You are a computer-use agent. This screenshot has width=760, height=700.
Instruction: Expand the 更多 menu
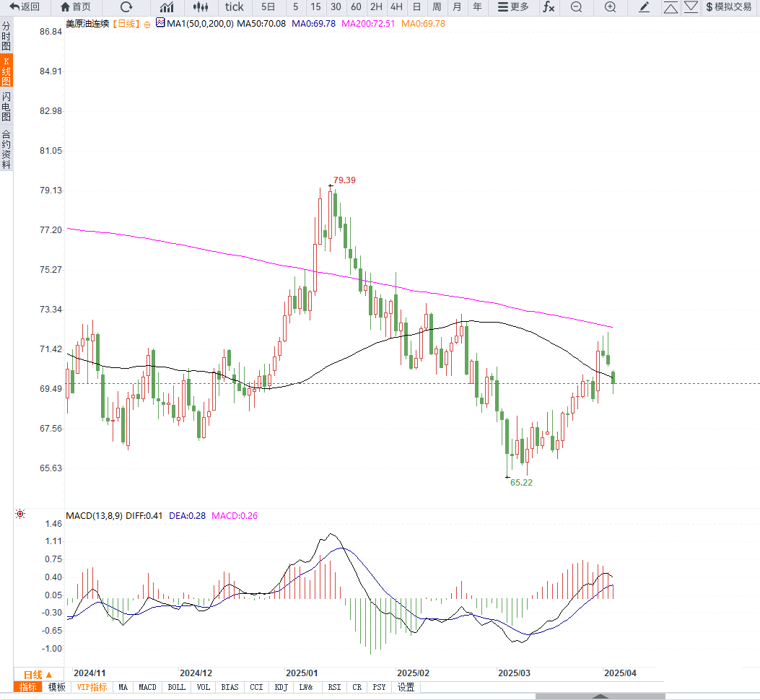point(513,6)
